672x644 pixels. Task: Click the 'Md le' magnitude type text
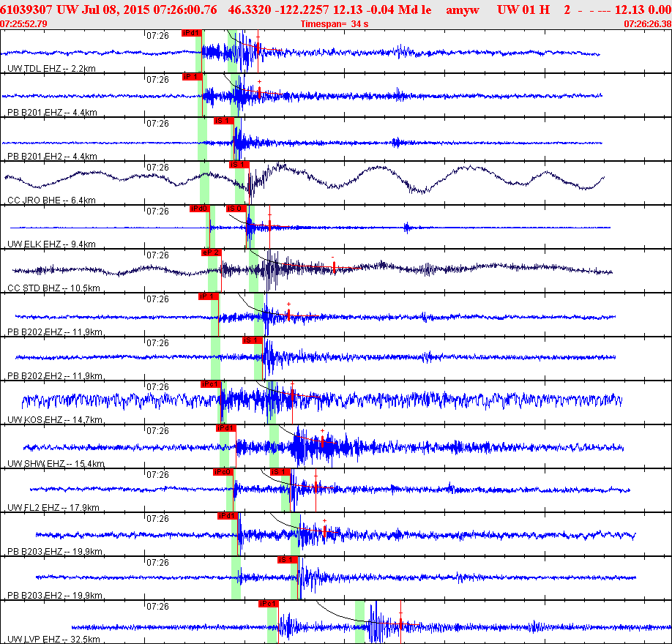pyautogui.click(x=414, y=10)
